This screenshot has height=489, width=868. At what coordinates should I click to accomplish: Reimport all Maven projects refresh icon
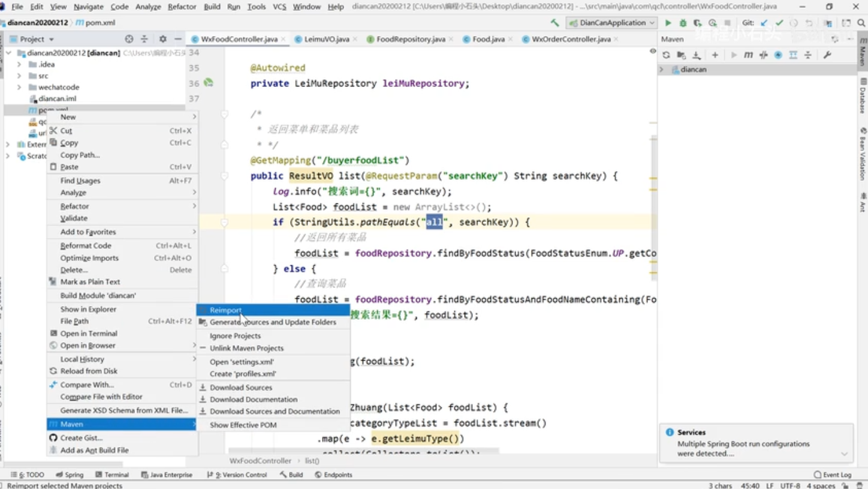pyautogui.click(x=666, y=55)
